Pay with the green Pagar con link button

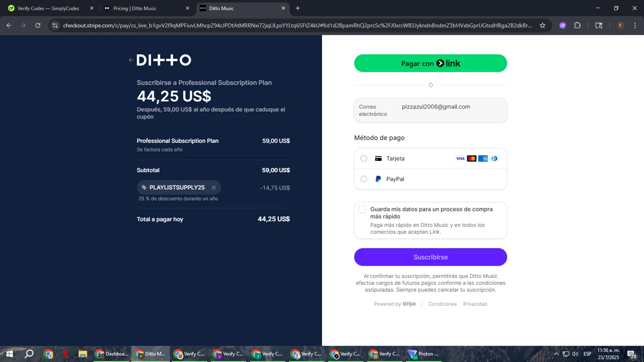tap(430, 63)
